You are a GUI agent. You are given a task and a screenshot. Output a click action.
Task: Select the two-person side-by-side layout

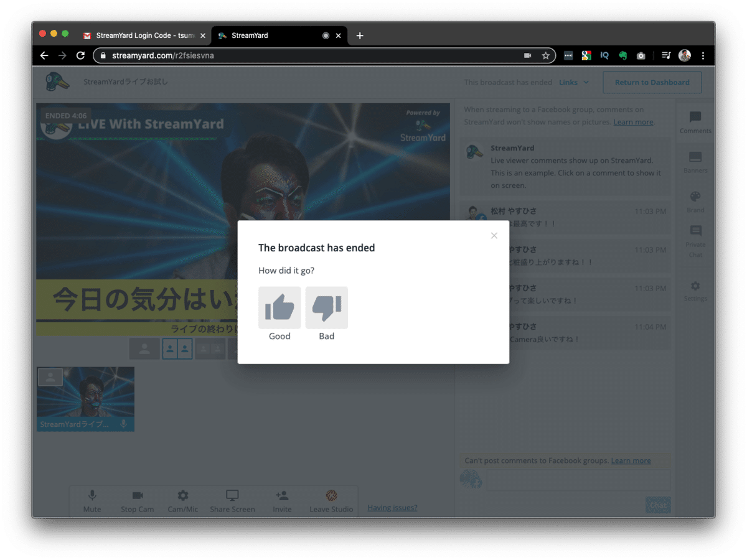177,349
